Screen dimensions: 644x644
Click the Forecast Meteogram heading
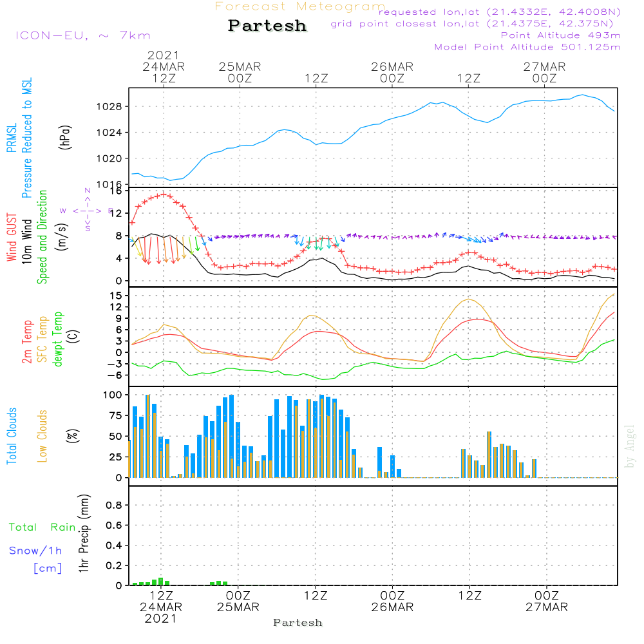pos(300,6)
